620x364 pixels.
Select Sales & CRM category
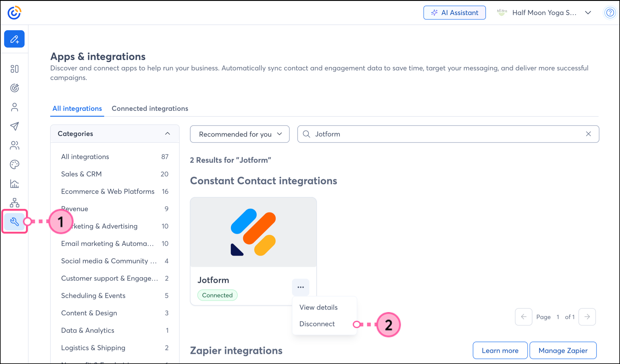point(115,174)
